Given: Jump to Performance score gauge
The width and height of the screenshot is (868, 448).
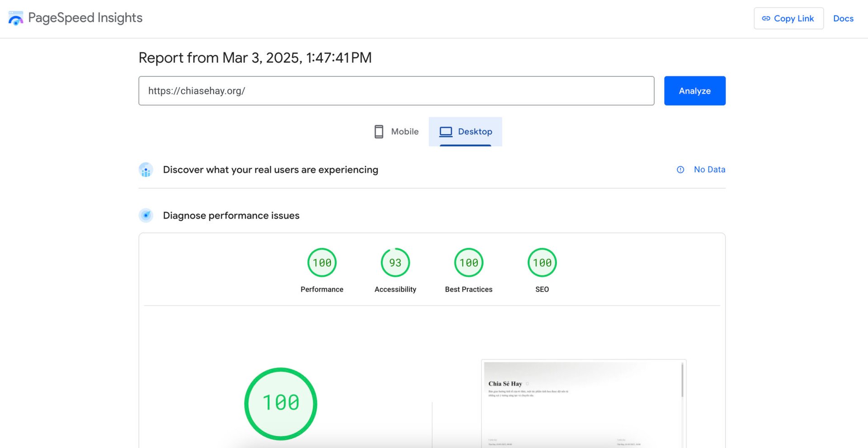Looking at the screenshot, I should pyautogui.click(x=322, y=263).
